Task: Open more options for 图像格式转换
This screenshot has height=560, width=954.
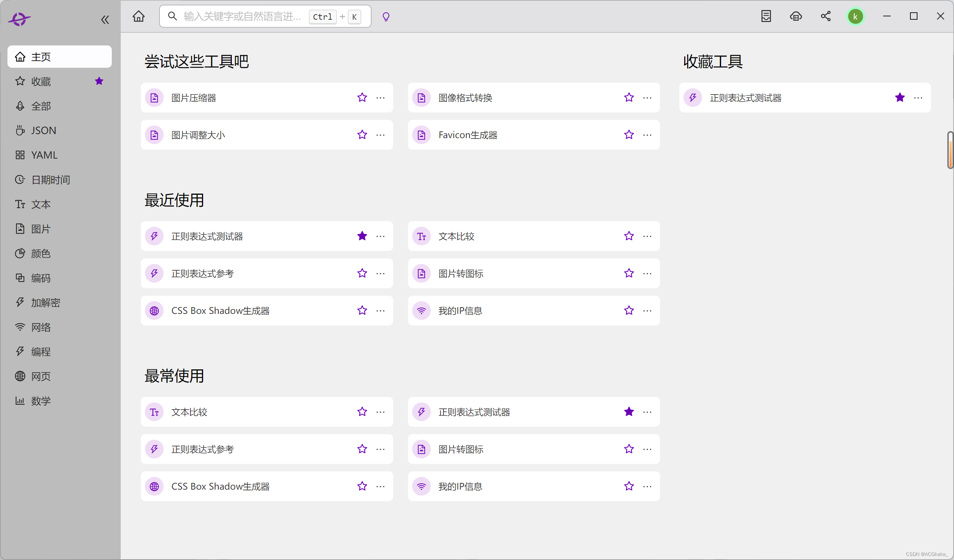Action: tap(647, 98)
